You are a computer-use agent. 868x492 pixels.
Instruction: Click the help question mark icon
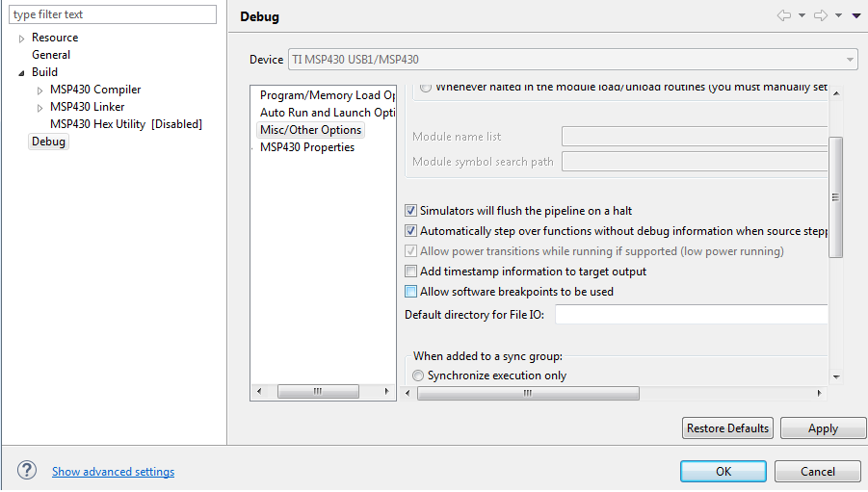tap(27, 471)
